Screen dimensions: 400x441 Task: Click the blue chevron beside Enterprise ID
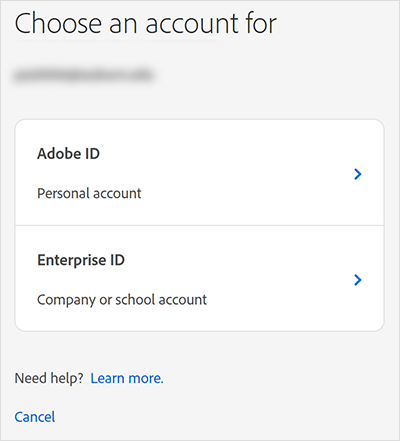[358, 280]
